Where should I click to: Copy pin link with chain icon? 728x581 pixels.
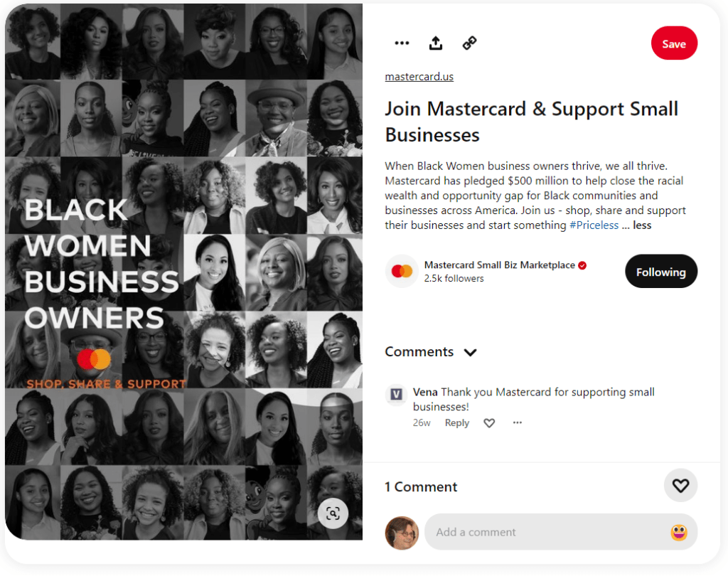click(x=469, y=43)
